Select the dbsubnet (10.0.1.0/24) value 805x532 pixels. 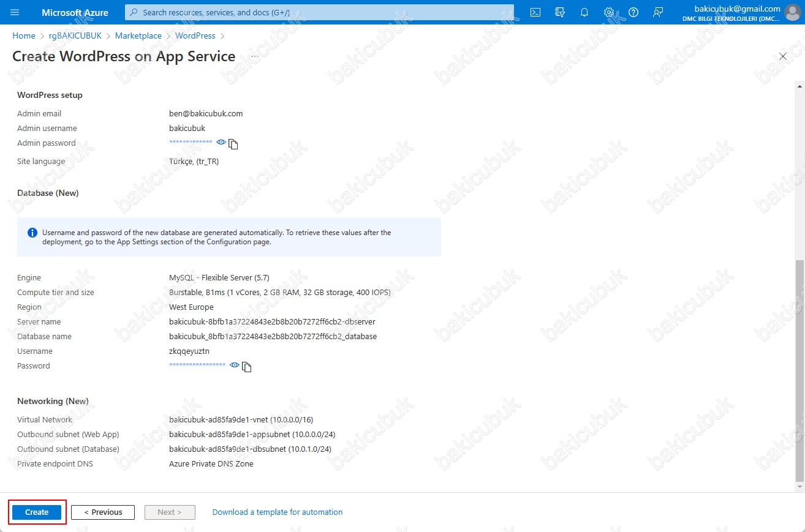250,449
